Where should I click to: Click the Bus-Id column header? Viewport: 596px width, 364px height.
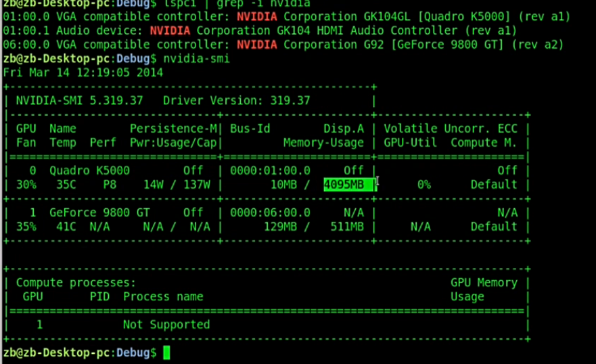tap(250, 129)
